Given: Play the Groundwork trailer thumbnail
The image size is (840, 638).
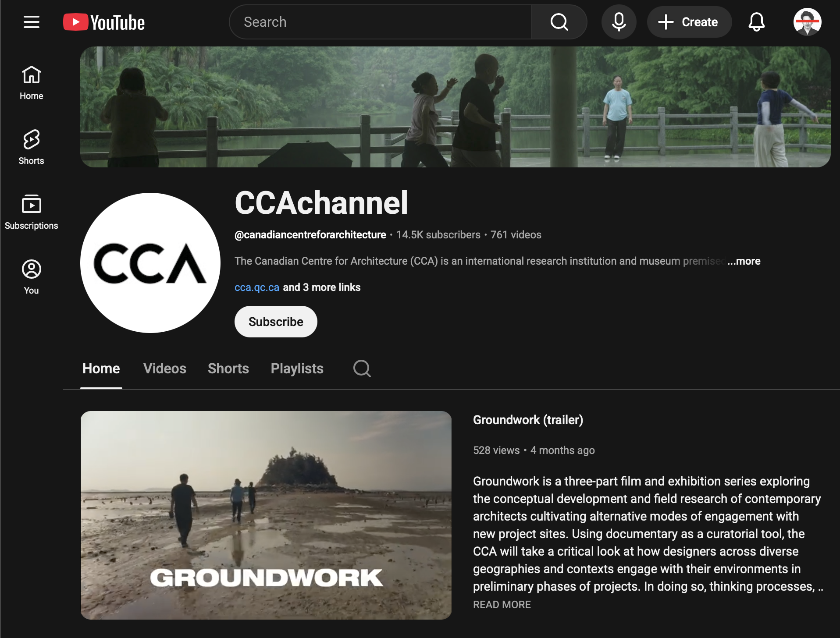Looking at the screenshot, I should (x=266, y=515).
